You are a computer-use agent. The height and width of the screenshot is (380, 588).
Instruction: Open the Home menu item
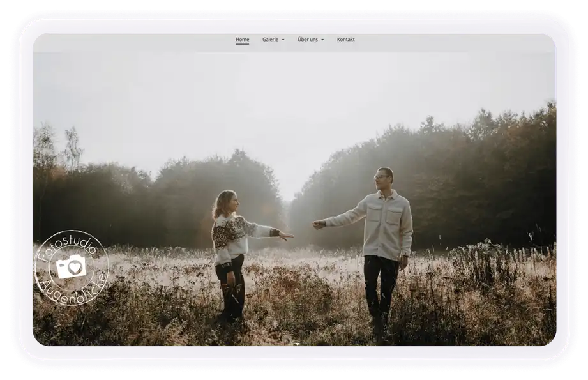pos(242,40)
